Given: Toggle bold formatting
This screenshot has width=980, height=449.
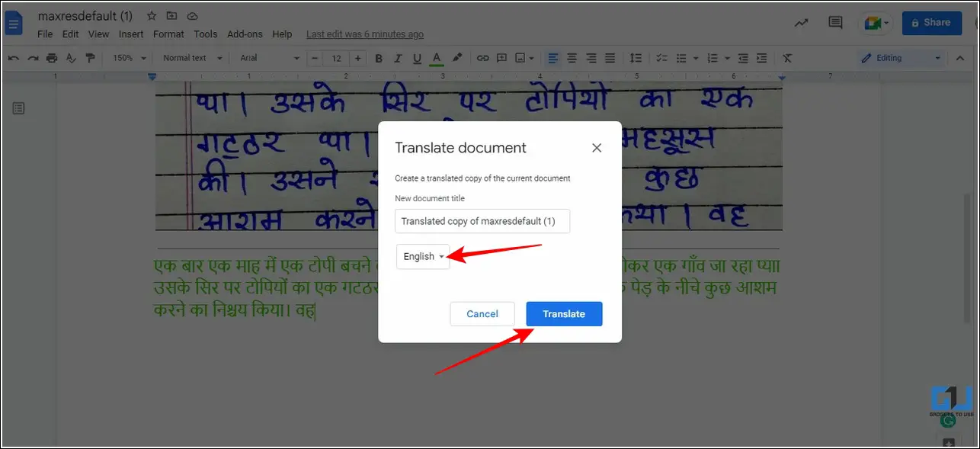Looking at the screenshot, I should 379,58.
